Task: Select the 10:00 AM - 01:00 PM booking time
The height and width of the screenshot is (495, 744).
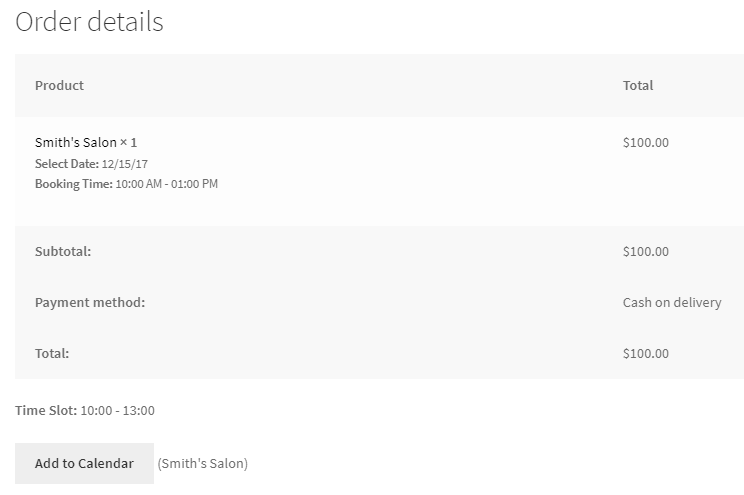Action: [167, 184]
